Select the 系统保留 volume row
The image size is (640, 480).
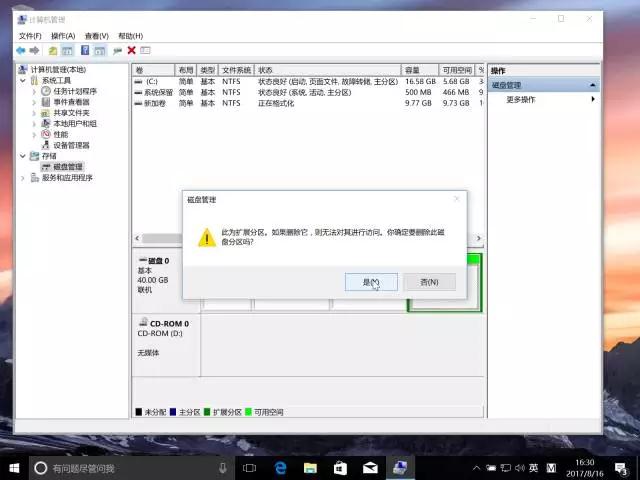[x=309, y=92]
